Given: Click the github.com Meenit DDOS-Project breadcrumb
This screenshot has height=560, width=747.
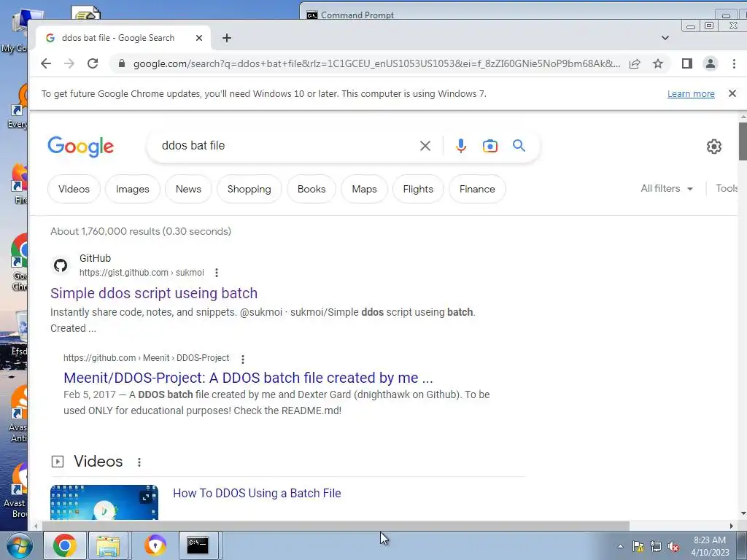Looking at the screenshot, I should point(146,358).
